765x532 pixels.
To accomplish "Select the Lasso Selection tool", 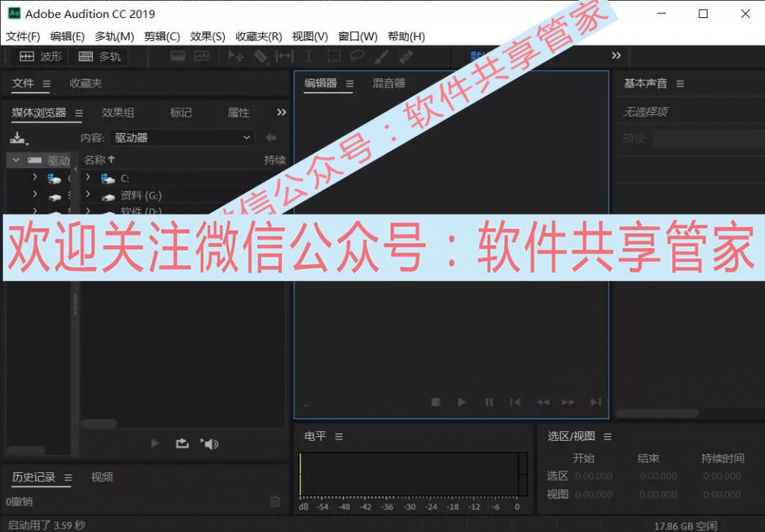I will coord(358,56).
